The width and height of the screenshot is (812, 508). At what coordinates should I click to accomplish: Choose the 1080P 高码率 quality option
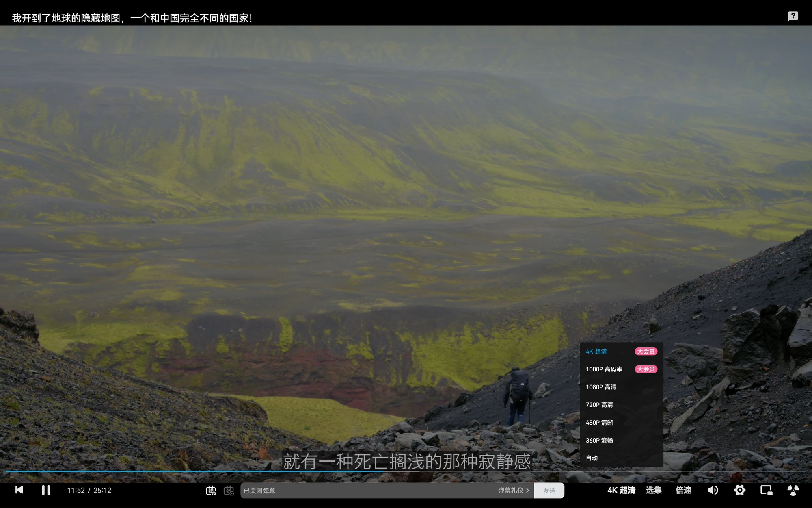[x=604, y=369]
